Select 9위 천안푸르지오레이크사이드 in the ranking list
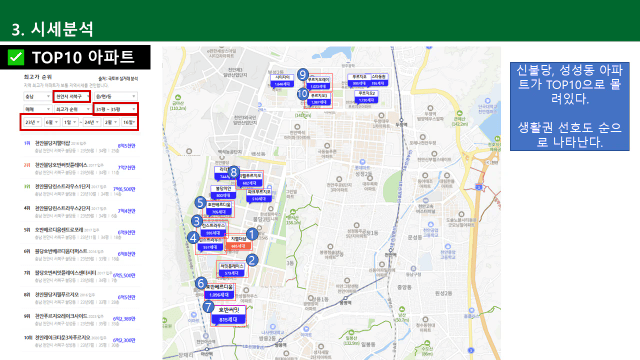The image size is (640, 360). [x=80, y=319]
